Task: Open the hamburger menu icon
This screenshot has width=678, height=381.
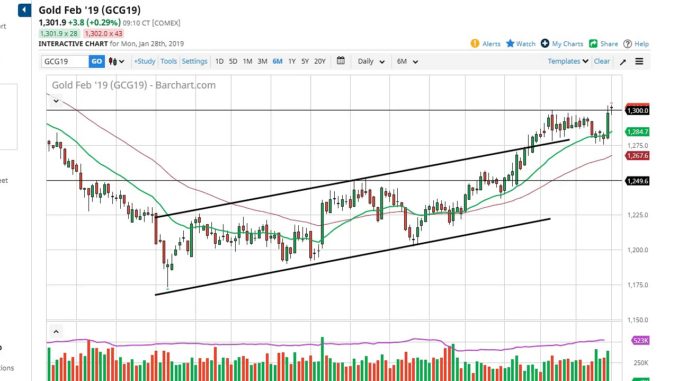Action: (x=639, y=61)
